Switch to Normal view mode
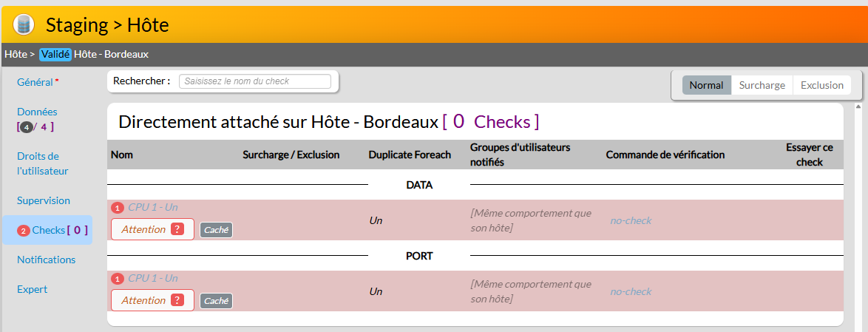Image resolution: width=868 pixels, height=332 pixels. pyautogui.click(x=706, y=85)
